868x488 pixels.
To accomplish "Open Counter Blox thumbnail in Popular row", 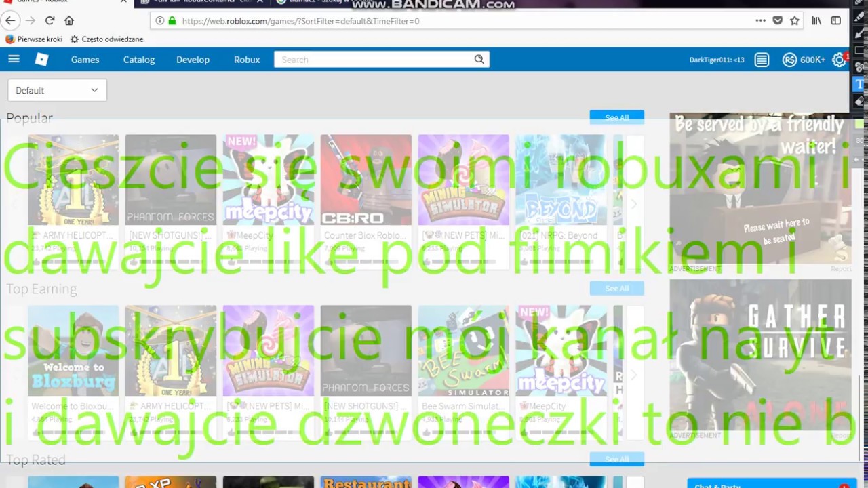I will pos(366,180).
